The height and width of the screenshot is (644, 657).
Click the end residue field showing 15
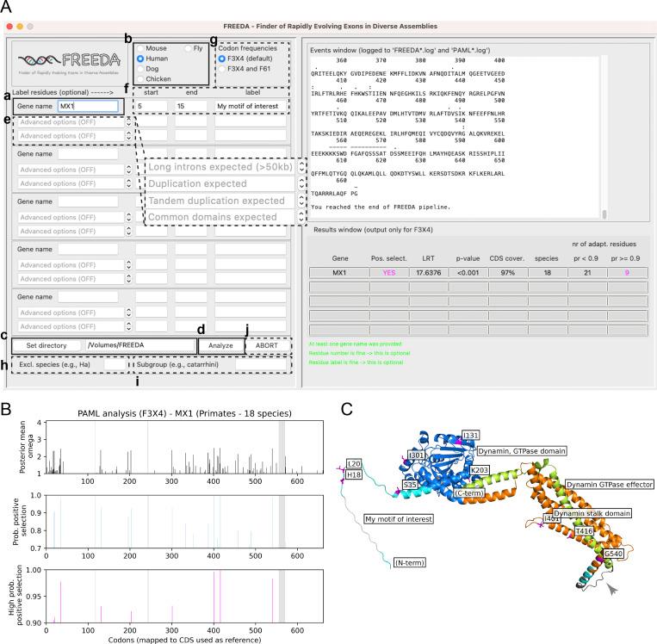coord(191,107)
